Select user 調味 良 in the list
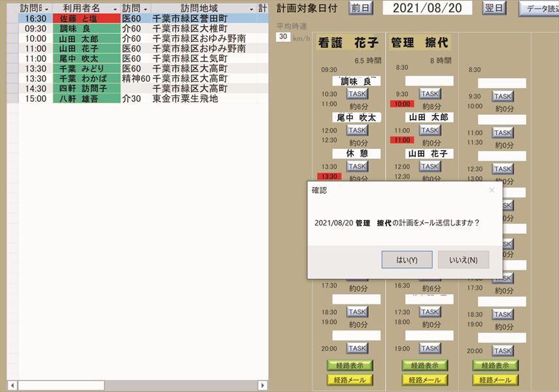559x392 pixels. pos(87,29)
